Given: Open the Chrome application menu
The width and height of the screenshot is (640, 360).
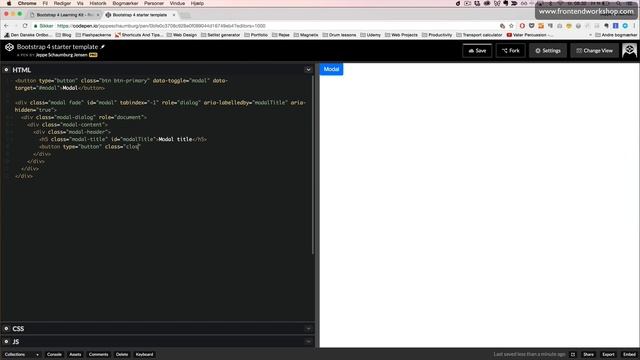Looking at the screenshot, I should [x=27, y=3].
